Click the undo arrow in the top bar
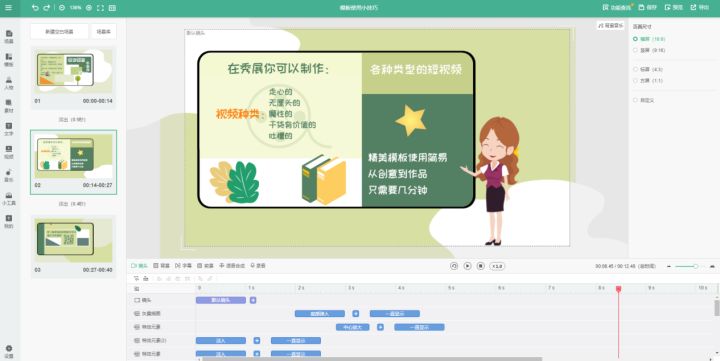This screenshot has width=720, height=361. coord(35,8)
